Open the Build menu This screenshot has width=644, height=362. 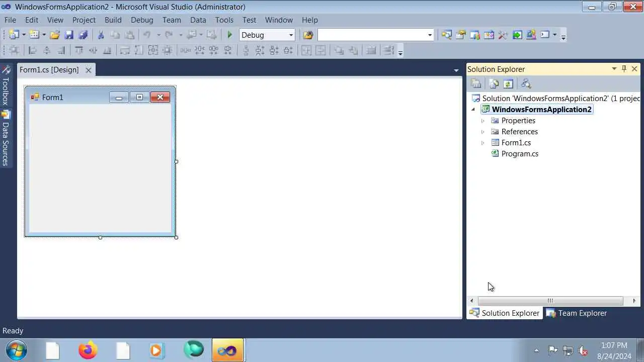113,20
